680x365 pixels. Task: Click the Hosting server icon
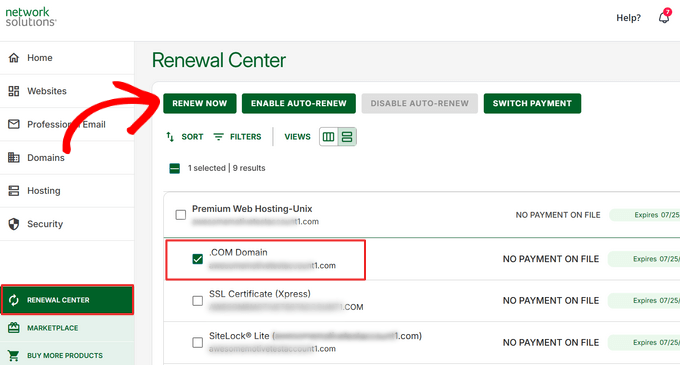click(x=14, y=191)
